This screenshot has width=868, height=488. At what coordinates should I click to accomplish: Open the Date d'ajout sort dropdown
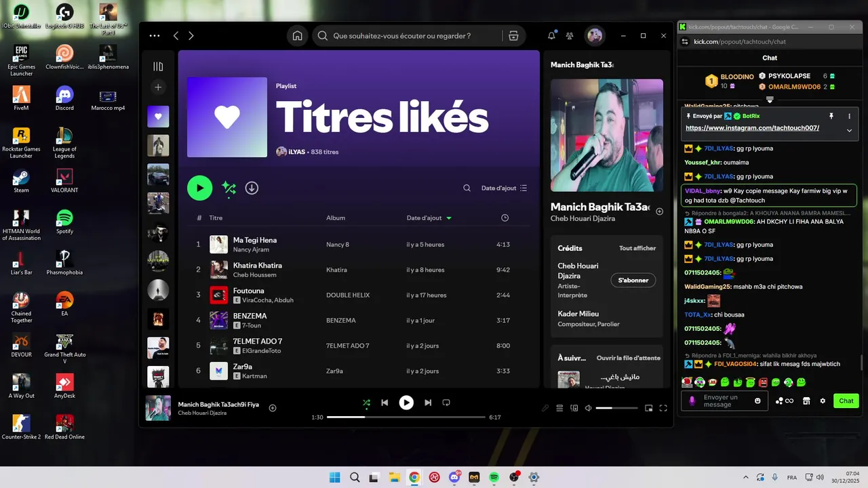[504, 188]
